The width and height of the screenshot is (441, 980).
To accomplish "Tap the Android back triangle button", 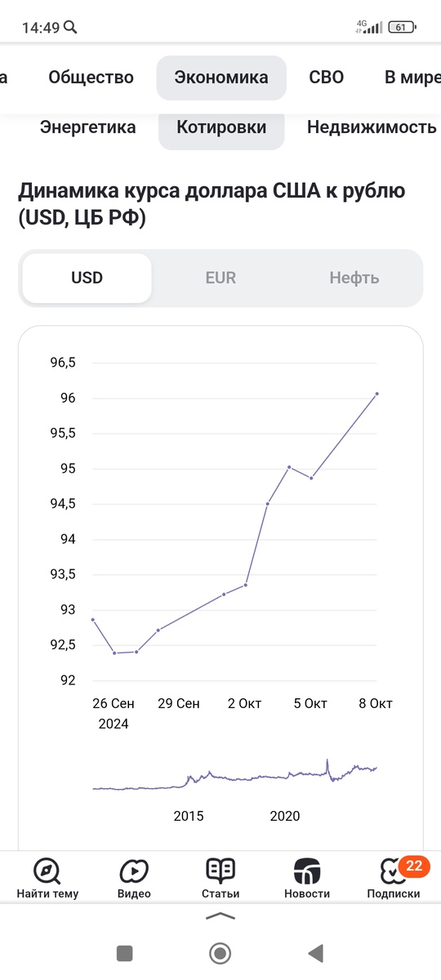I will pyautogui.click(x=315, y=952).
